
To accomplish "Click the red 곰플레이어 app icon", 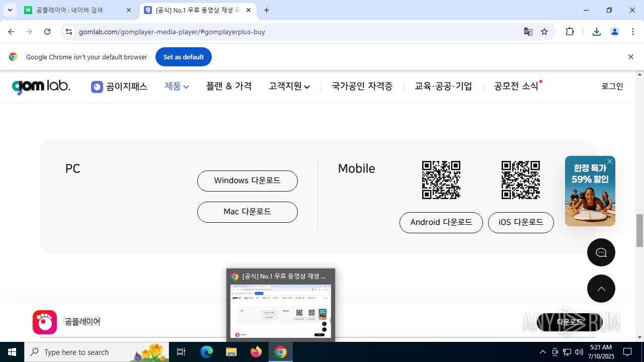I will (45, 322).
